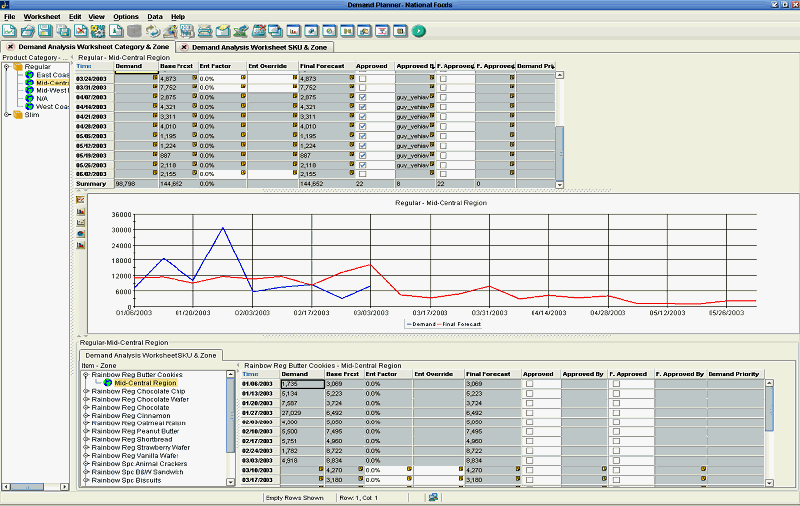The width and height of the screenshot is (800, 506).
Task: Expand the Slim product category node
Action: [7, 114]
